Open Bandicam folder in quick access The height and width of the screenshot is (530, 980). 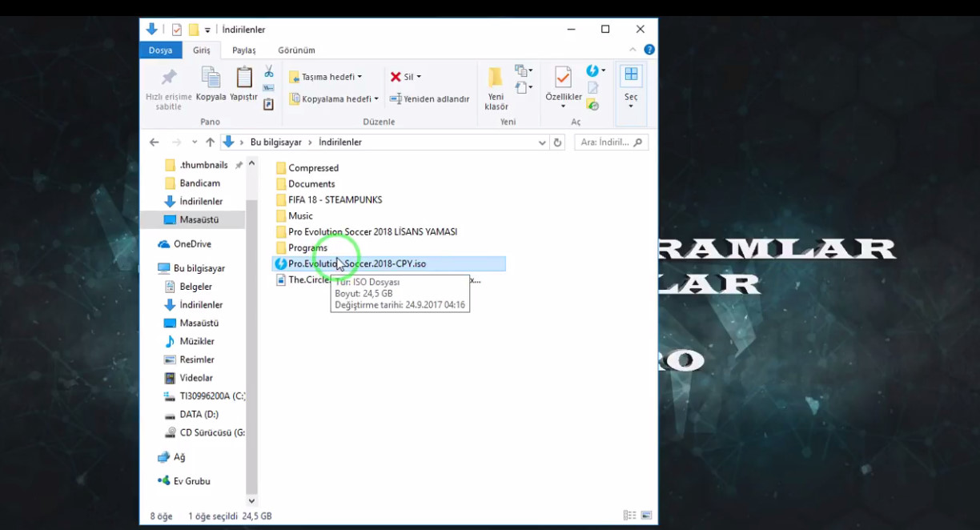point(199,183)
